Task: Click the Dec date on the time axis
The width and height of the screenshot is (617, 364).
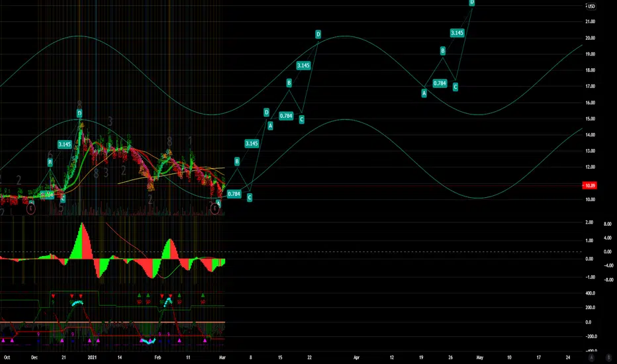Action: pos(34,357)
